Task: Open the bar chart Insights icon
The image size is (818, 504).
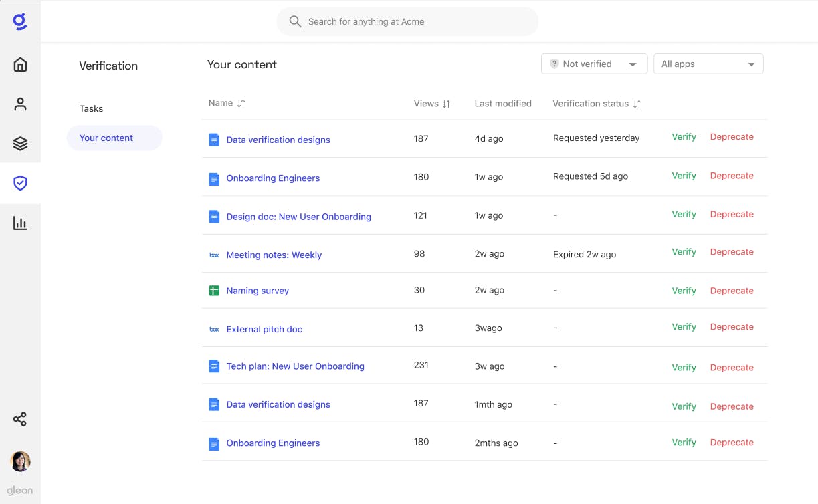Action: pyautogui.click(x=20, y=223)
